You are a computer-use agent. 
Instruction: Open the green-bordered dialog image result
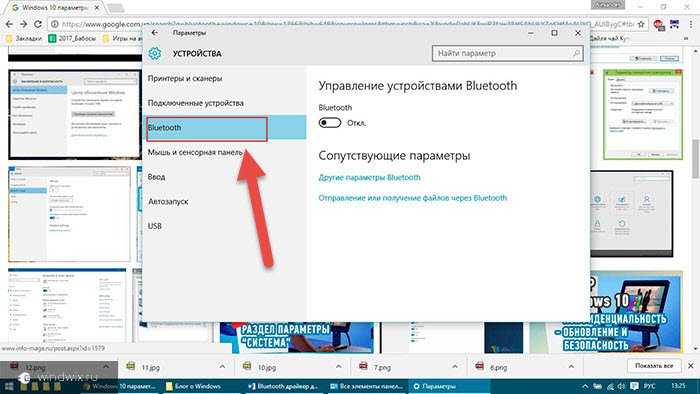[642, 114]
